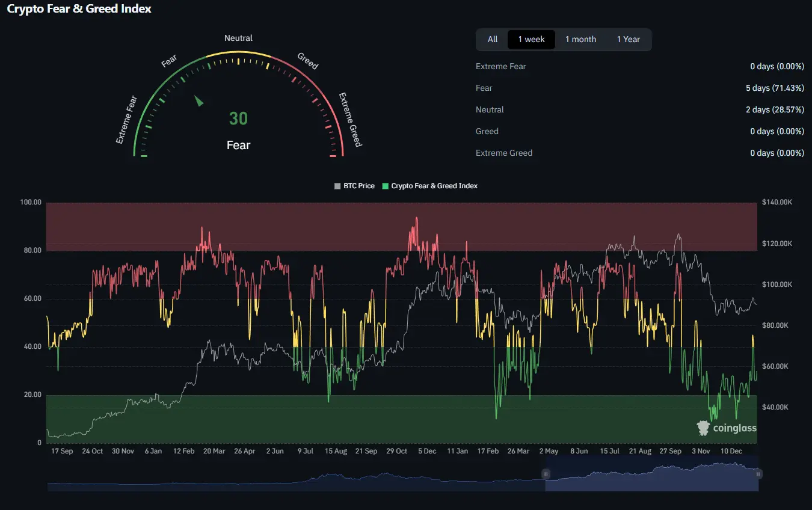Viewport: 812px width, 510px height.
Task: Click the green tick at gauge's Extreme Fear start
Action: [x=144, y=156]
